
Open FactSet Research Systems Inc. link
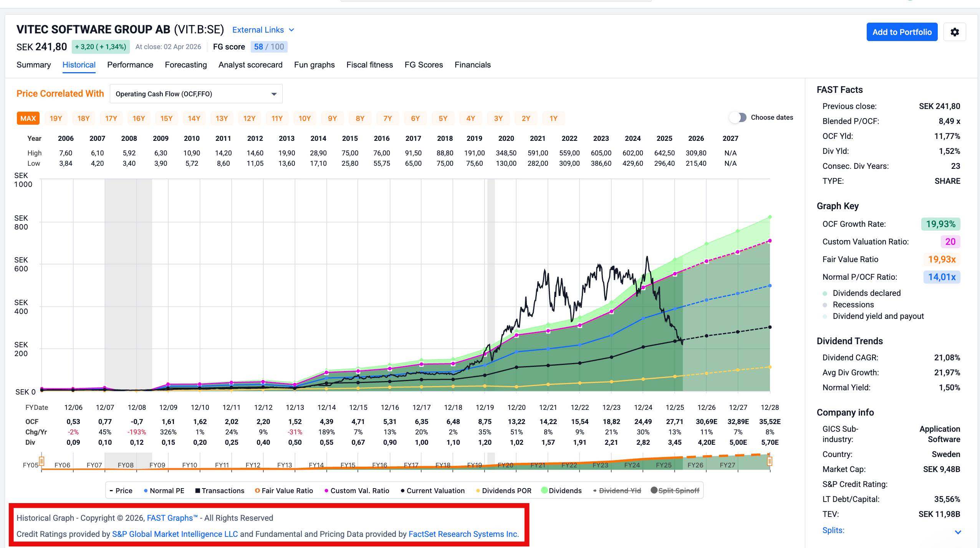tap(464, 534)
